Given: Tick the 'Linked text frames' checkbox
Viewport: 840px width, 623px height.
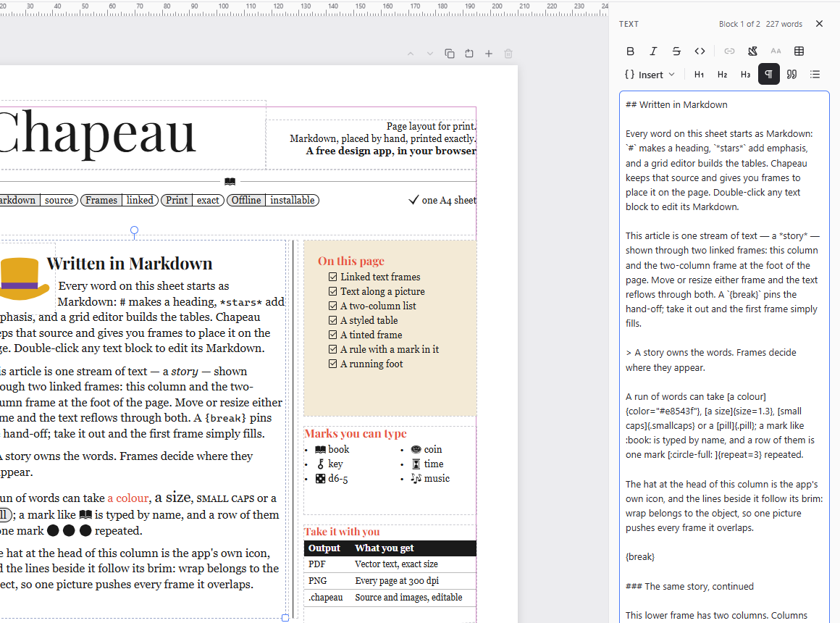Looking at the screenshot, I should tap(332, 277).
